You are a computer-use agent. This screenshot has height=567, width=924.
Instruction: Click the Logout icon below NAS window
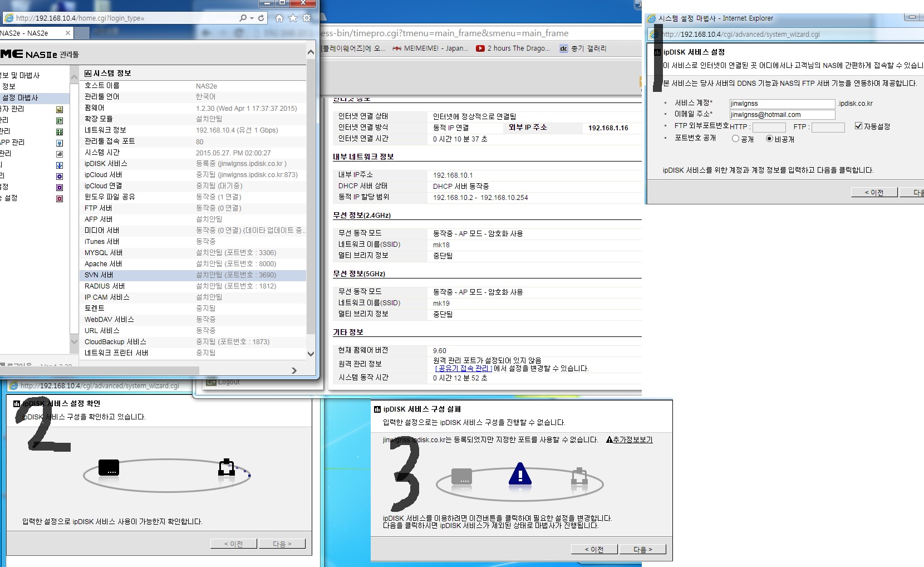click(211, 382)
